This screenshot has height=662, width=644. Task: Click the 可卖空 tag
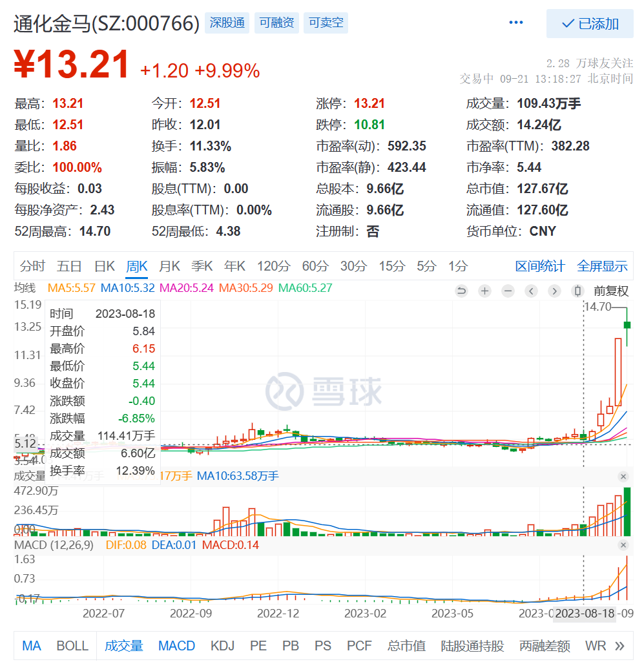tap(326, 23)
